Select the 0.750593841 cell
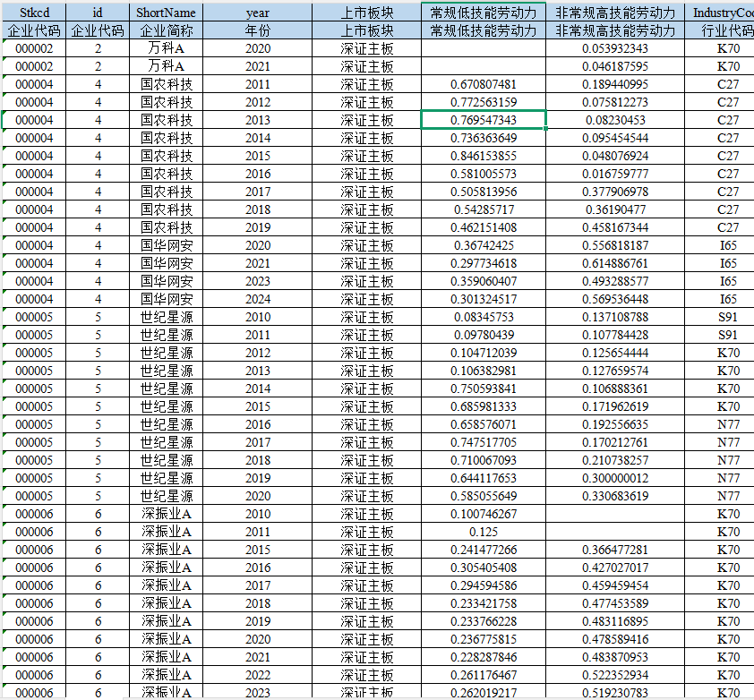Image resolution: width=754 pixels, height=700 pixels. point(484,388)
